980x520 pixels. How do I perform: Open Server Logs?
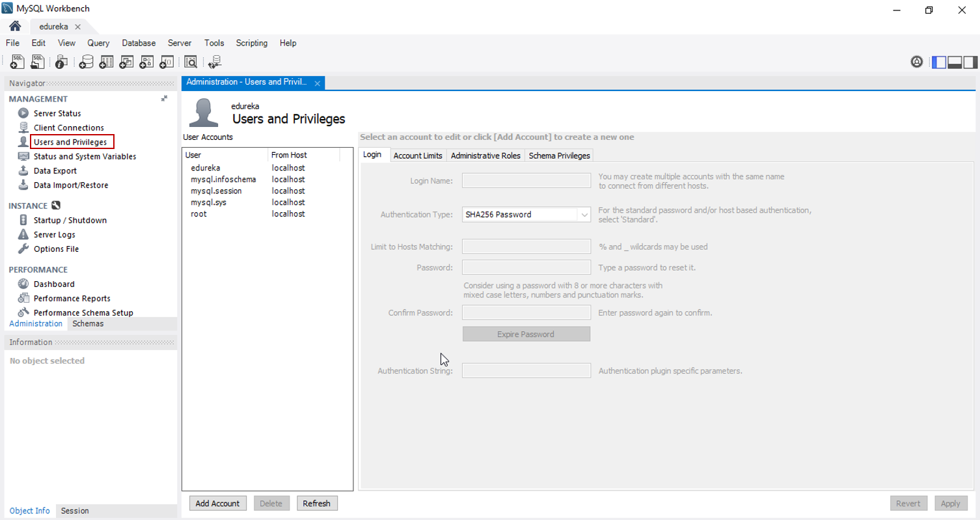[55, 234]
